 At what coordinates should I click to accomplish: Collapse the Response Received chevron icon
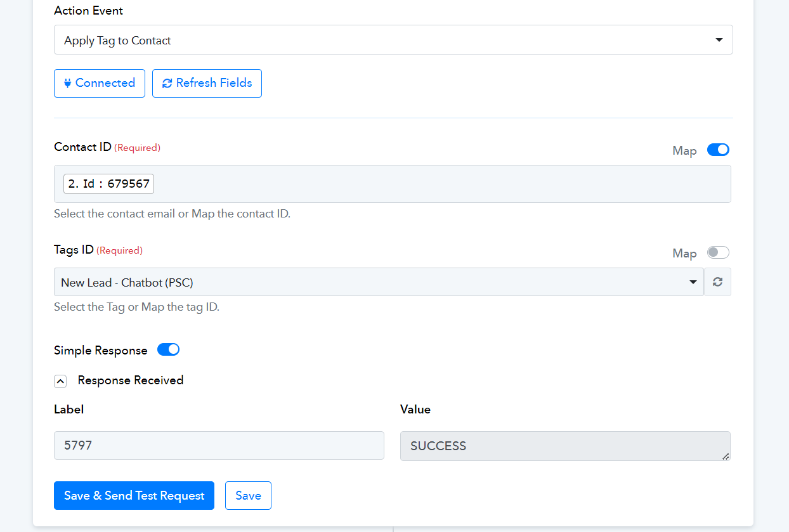[x=60, y=381]
